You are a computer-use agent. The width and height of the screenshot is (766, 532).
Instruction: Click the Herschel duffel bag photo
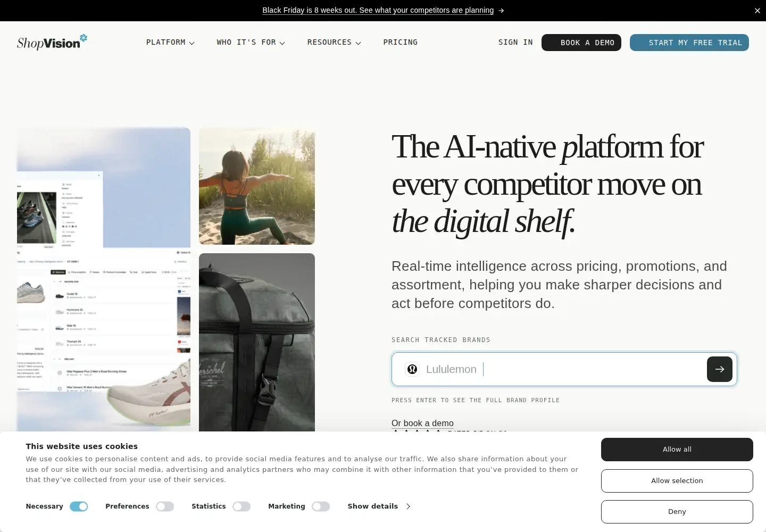click(x=257, y=342)
